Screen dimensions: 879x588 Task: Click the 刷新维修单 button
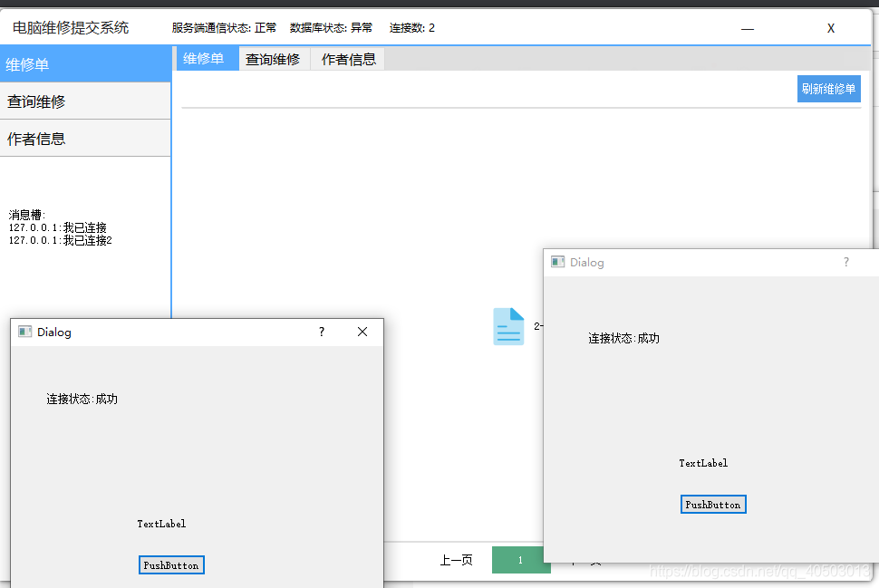tap(828, 89)
